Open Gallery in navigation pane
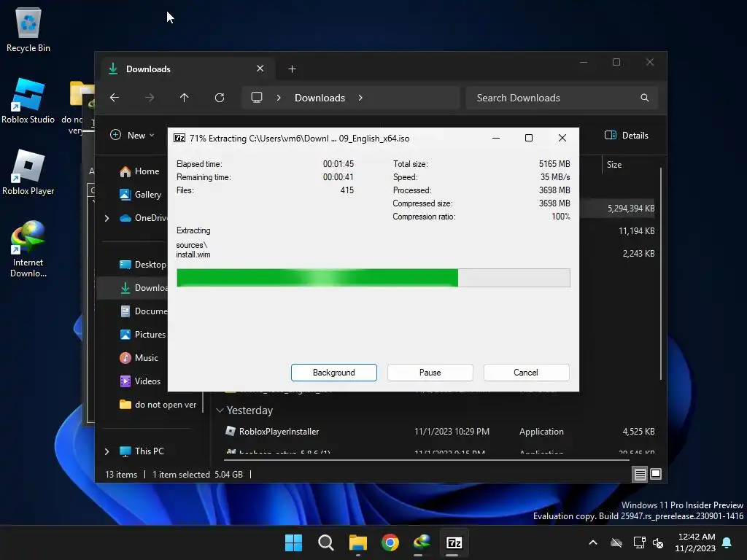The width and height of the screenshot is (747, 560). pos(141,195)
